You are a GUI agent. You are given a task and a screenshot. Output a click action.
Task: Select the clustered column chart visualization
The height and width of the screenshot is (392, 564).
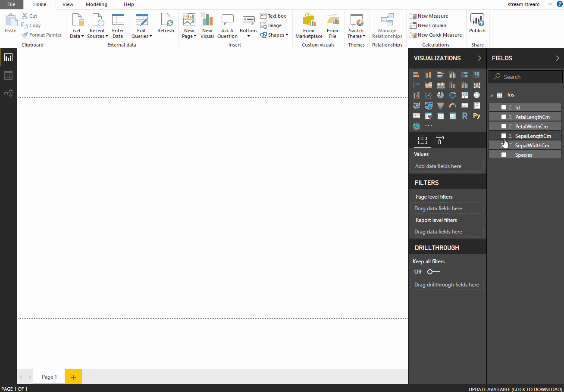coord(452,75)
